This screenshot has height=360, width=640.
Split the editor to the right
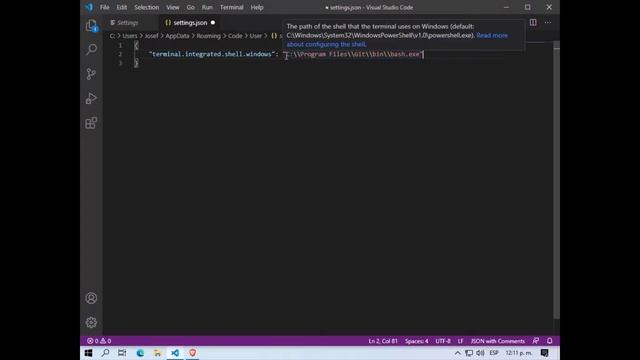tap(533, 22)
